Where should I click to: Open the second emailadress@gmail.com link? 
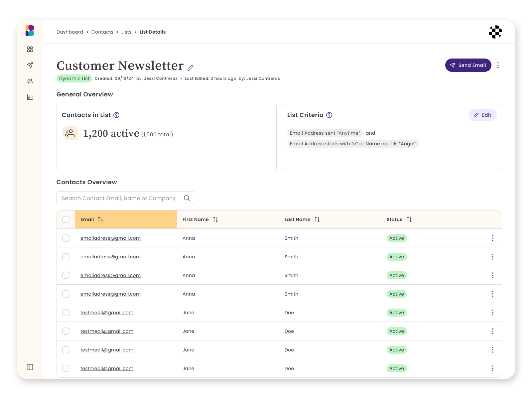pos(110,257)
